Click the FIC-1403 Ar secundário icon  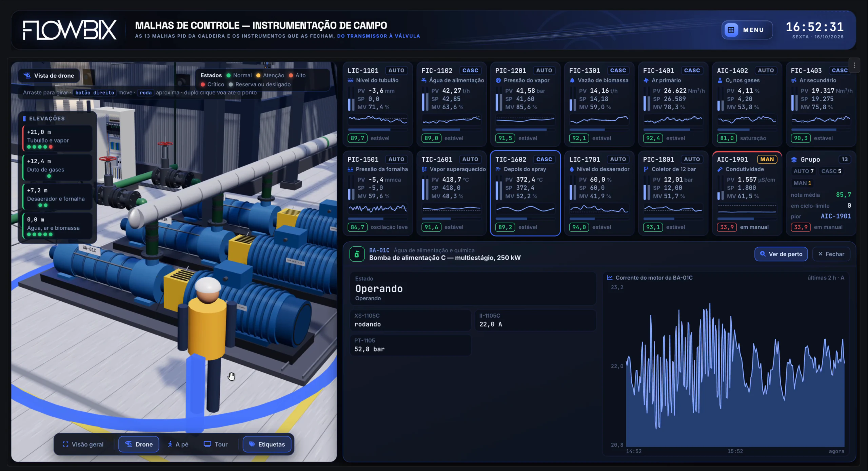[794, 80]
